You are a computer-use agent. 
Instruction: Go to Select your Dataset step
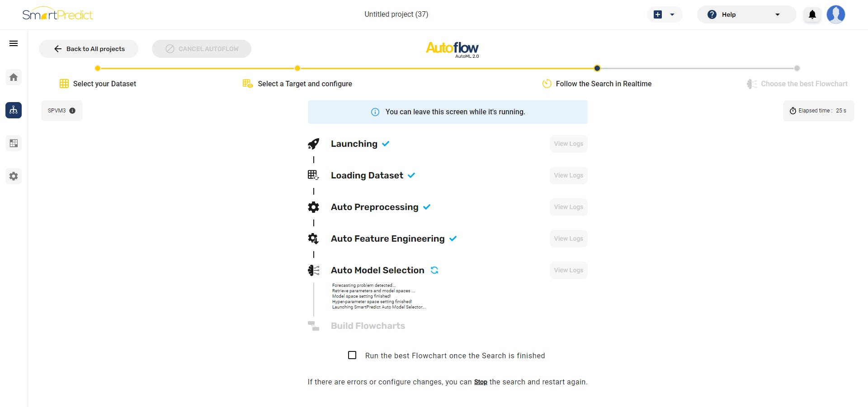click(104, 84)
